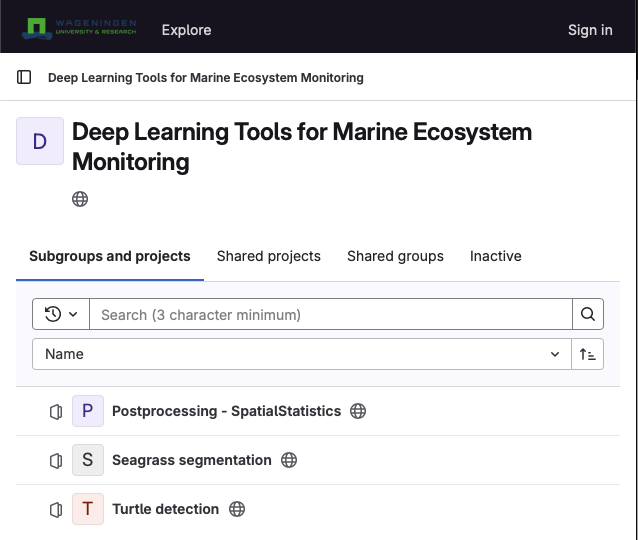Click the Sign in link

590,30
